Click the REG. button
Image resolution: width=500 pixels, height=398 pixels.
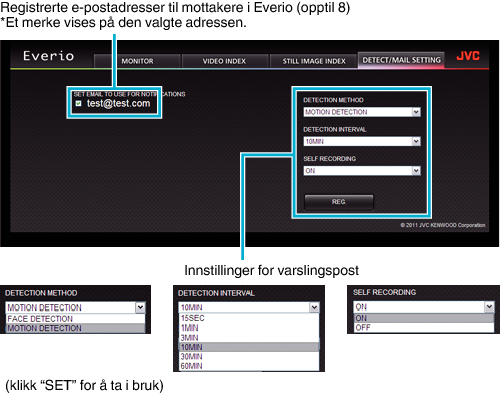coord(339,202)
